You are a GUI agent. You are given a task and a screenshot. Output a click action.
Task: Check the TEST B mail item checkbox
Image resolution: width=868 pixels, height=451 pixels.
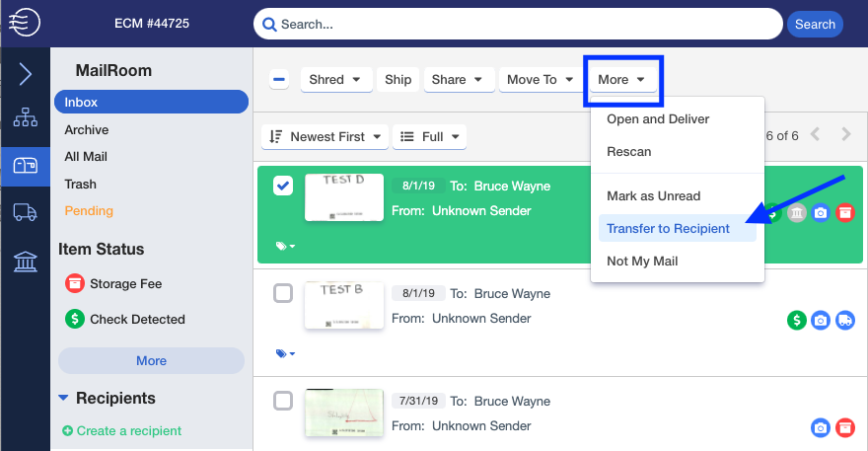click(283, 293)
